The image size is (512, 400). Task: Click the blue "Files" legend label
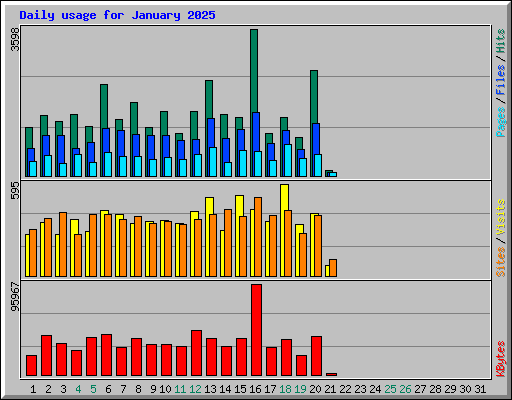coord(500,79)
